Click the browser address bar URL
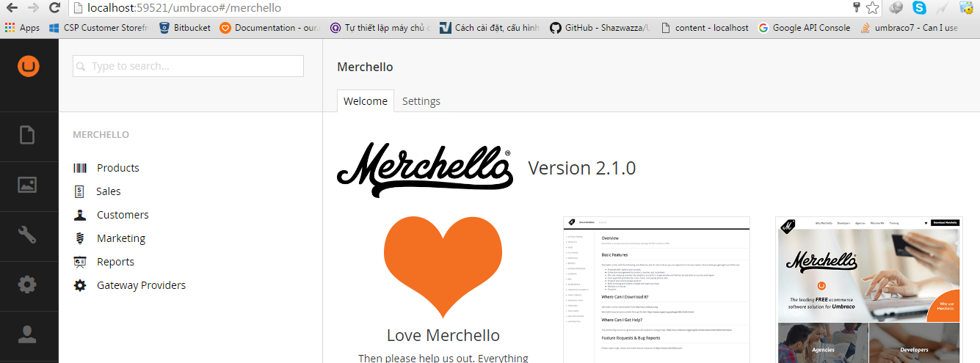This screenshot has height=363, width=980. click(x=184, y=8)
